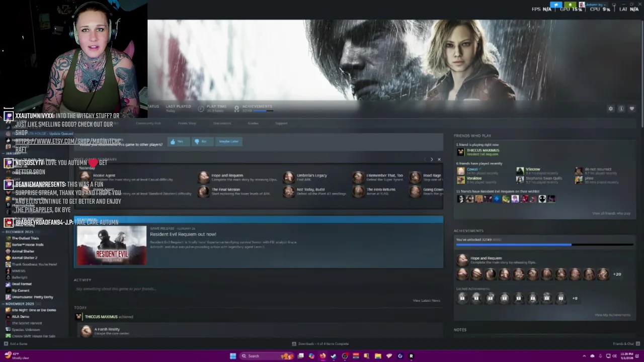The height and width of the screenshot is (362, 644).
Task: Open the Points Shop tab
Action: pos(187,123)
